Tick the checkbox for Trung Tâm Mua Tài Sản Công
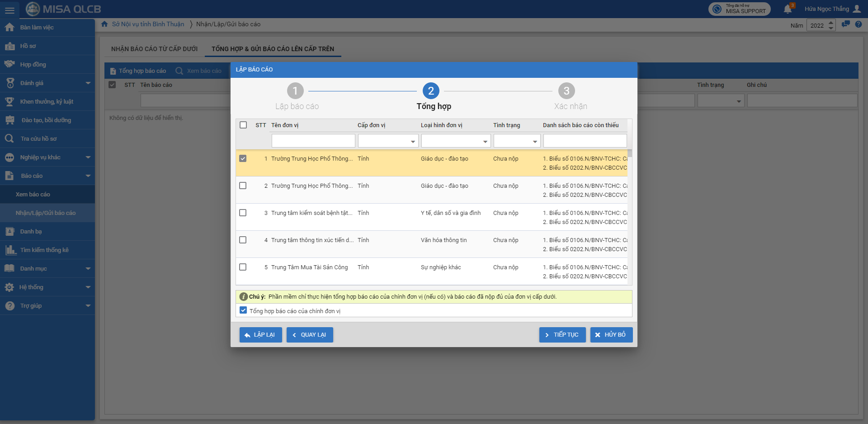Viewport: 868px width, 424px height. point(243,267)
